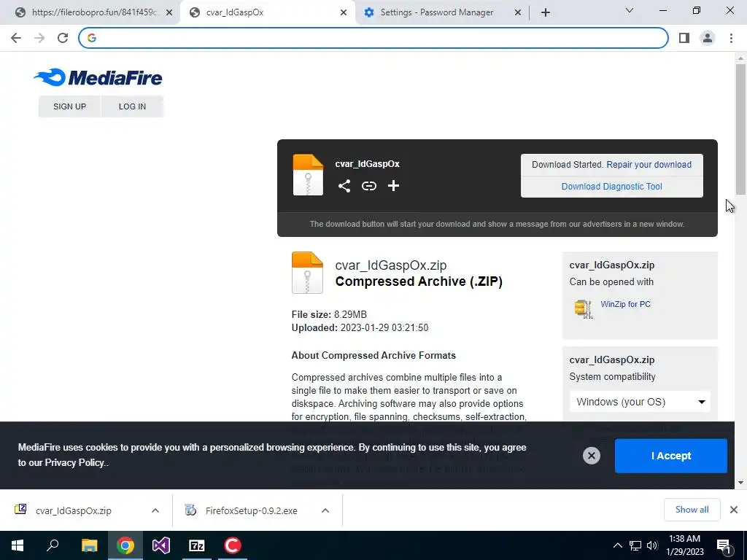Open Visual Studio from taskbar

click(161, 545)
